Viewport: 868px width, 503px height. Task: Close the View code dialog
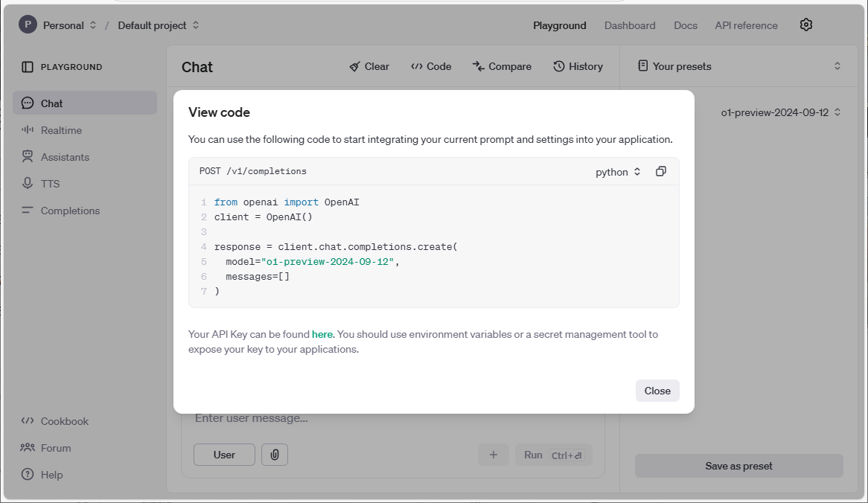[657, 391]
